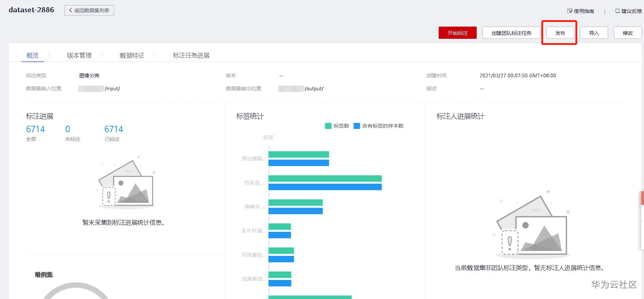
Task: Click the 建议反馈 edit icon
Action: pos(618,11)
